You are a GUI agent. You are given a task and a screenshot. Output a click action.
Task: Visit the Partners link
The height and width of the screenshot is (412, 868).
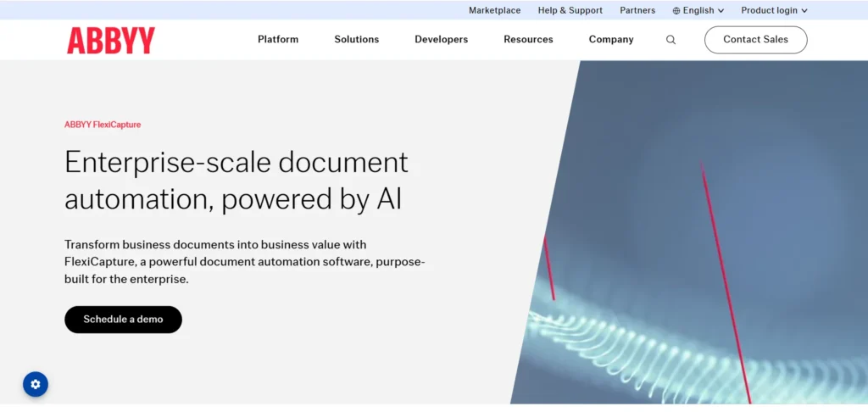click(637, 10)
